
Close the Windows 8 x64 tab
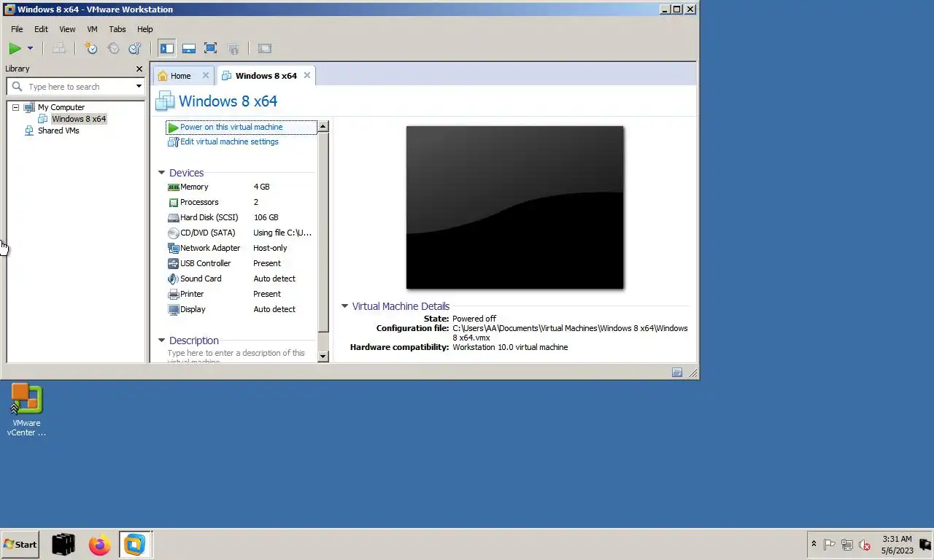click(x=307, y=75)
